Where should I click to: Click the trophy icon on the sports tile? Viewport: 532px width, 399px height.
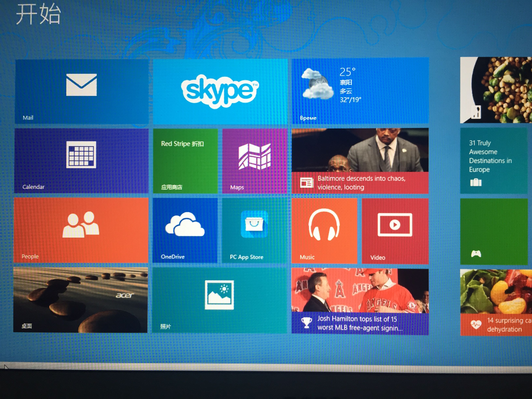(307, 323)
